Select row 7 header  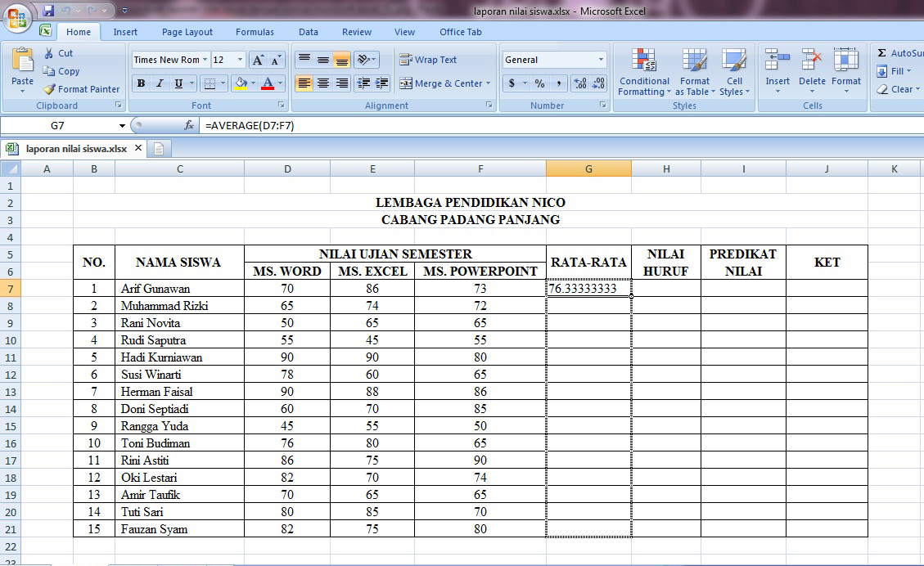10,289
